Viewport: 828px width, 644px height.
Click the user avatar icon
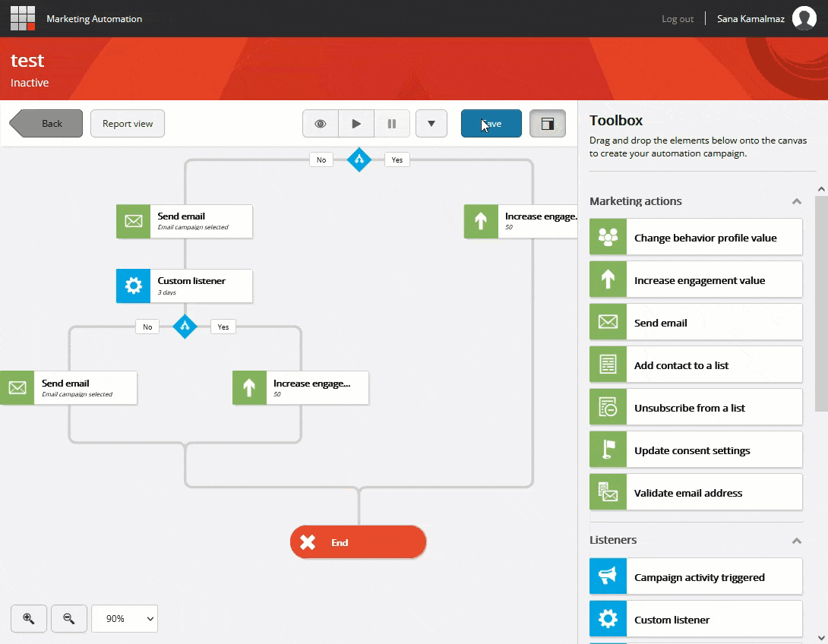pyautogui.click(x=804, y=18)
